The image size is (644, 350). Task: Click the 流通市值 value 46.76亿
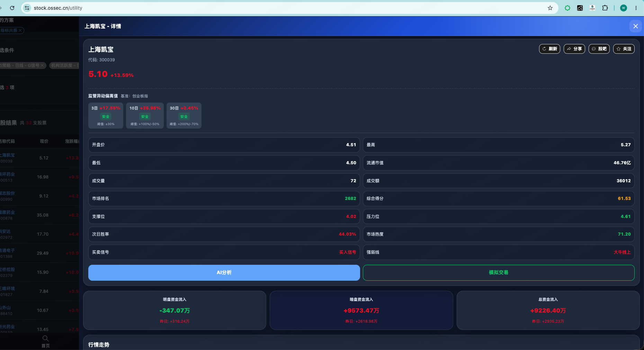coord(622,163)
